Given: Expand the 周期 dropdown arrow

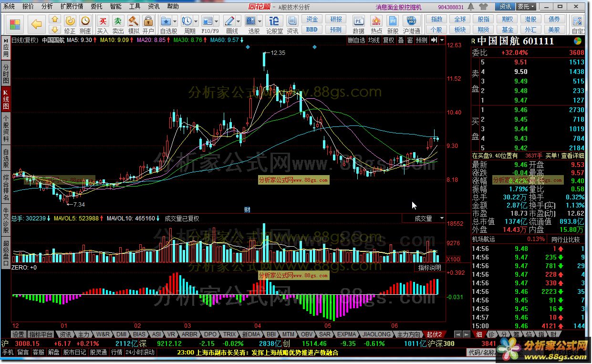Looking at the screenshot, I should pyautogui.click(x=196, y=21).
